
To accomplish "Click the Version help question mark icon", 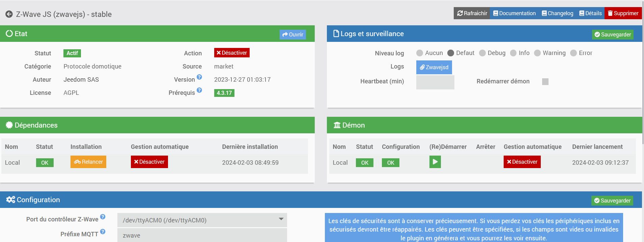I will coord(199,77).
